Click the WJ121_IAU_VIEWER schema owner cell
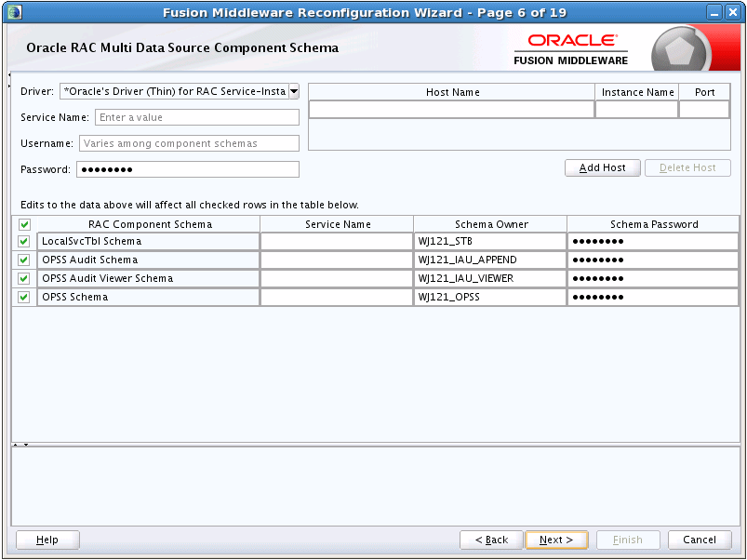 (490, 278)
